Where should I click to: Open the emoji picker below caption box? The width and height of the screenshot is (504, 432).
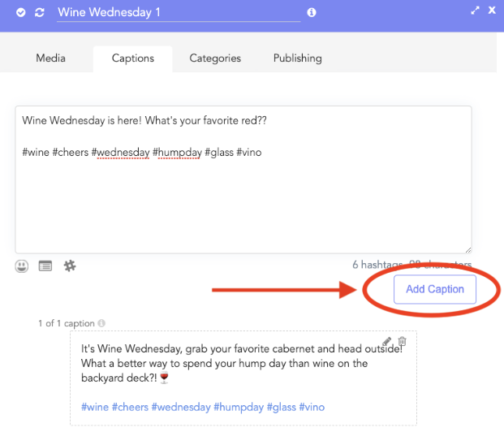pos(22,266)
